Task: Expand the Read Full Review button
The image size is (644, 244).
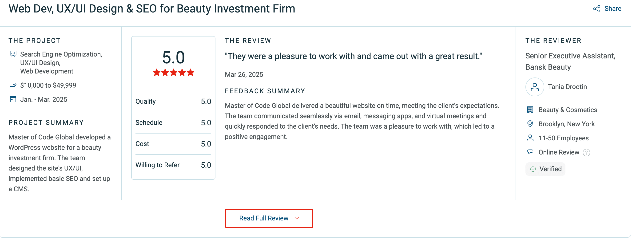Action: pos(269,218)
